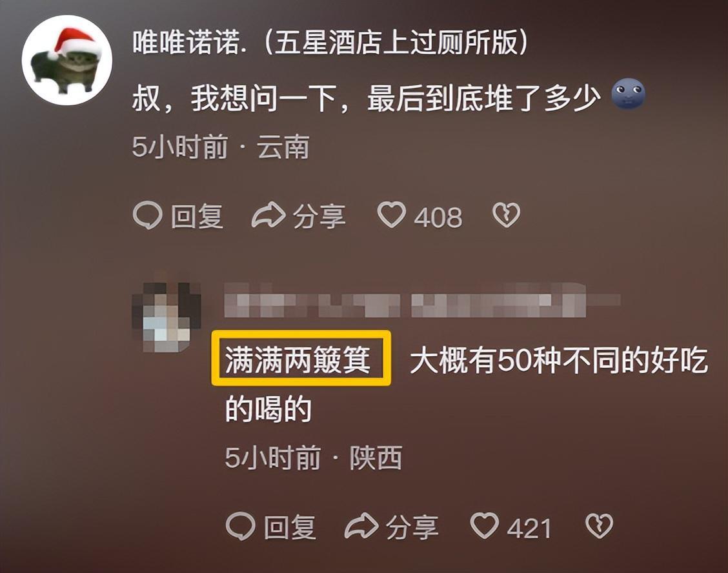
Task: Open the blurred username of the replier
Action: pos(421,299)
